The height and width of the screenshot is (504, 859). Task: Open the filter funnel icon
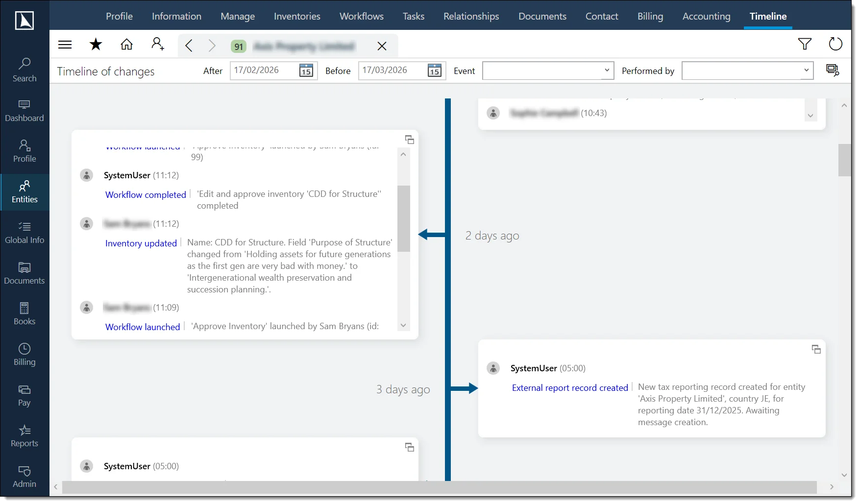pos(805,44)
